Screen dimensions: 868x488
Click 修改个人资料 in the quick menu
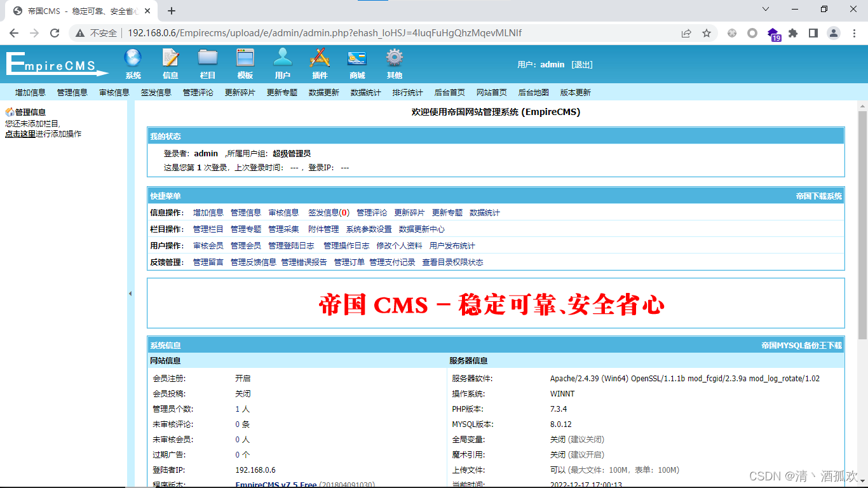(x=400, y=246)
